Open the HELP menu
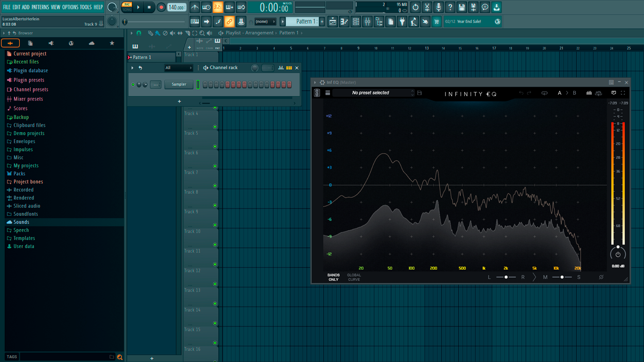Screen dimensions: 644x362 pos(98,7)
